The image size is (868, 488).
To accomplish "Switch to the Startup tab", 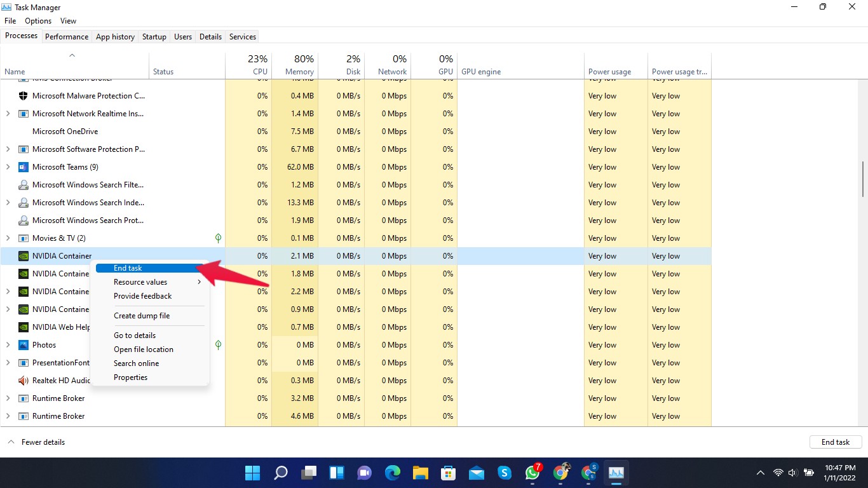I will click(154, 37).
